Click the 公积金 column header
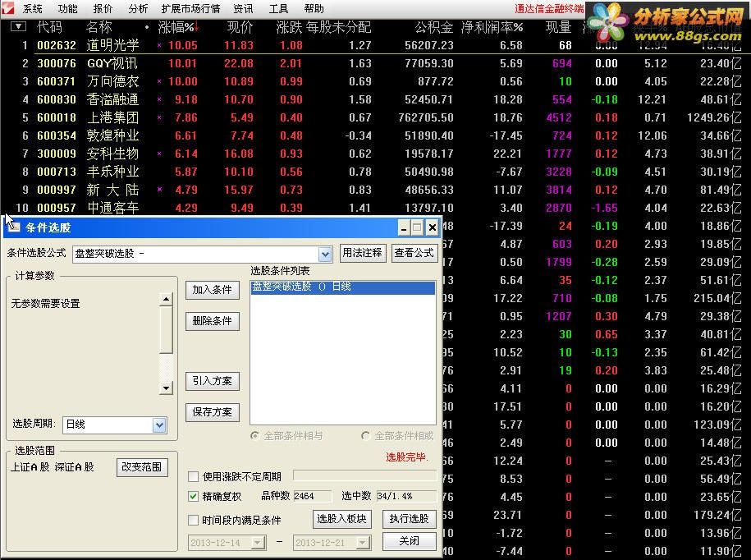Image resolution: width=751 pixels, height=560 pixels. point(434,27)
